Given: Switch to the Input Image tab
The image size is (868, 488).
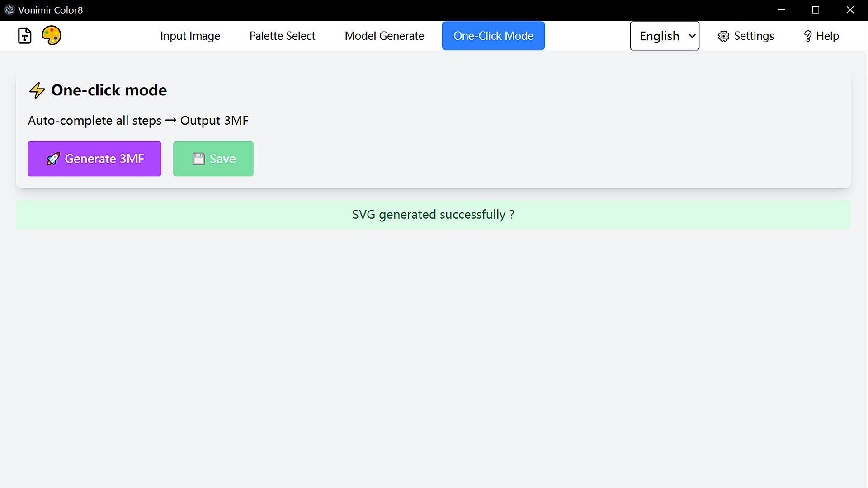Looking at the screenshot, I should click(190, 36).
